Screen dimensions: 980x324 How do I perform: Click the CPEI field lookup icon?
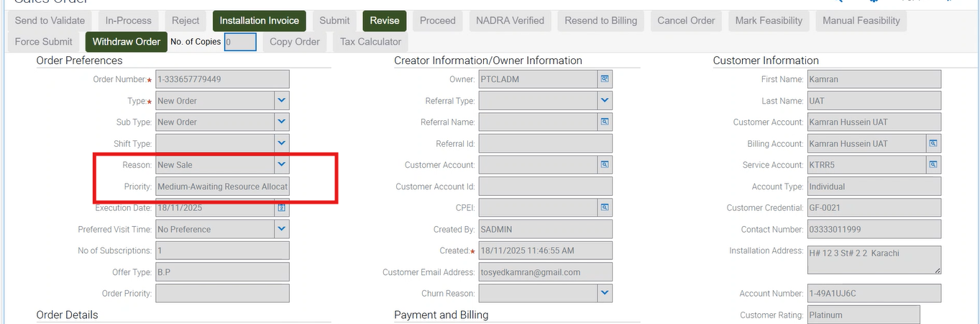605,208
